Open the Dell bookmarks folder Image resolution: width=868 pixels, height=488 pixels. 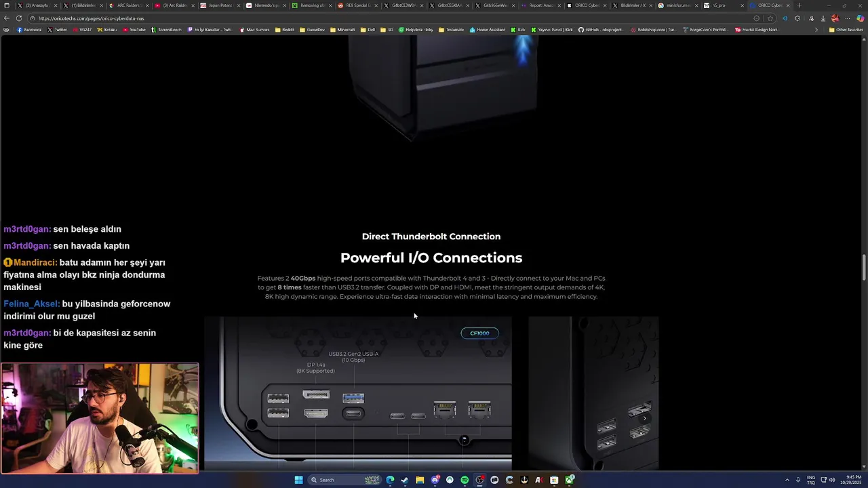368,30
